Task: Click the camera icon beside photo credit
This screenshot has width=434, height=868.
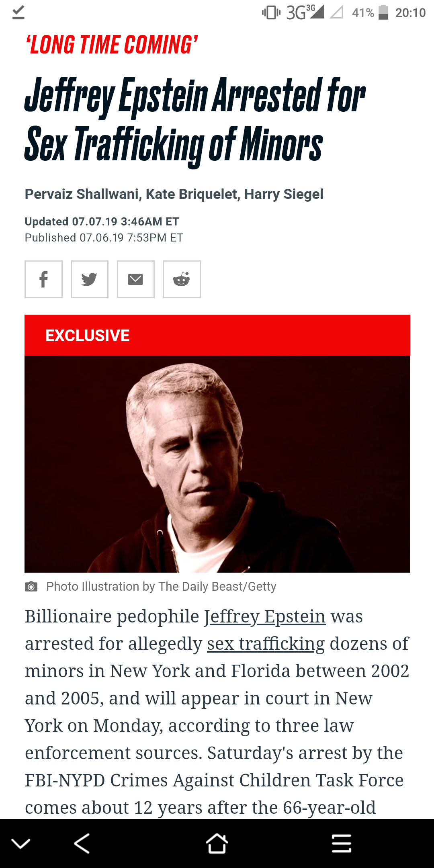Action: 31,587
